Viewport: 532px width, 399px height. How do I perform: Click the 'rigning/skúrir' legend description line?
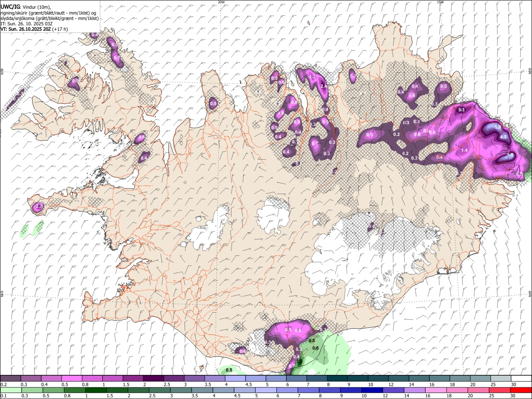click(48, 13)
